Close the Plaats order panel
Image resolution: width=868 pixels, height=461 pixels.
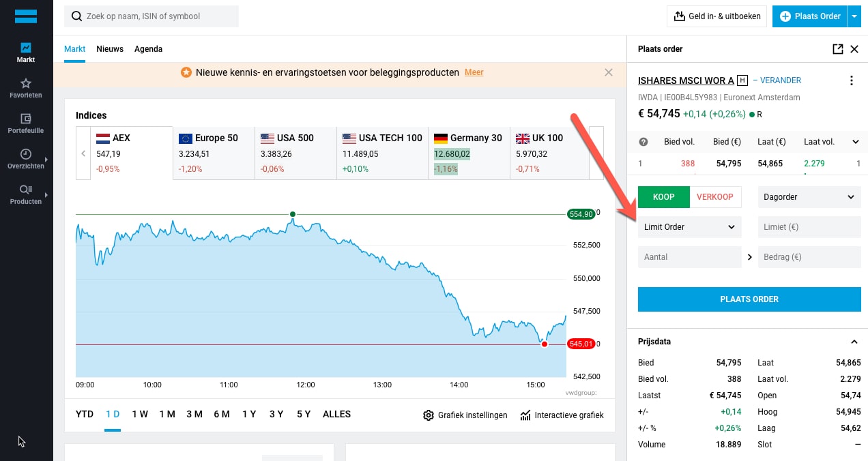pyautogui.click(x=854, y=49)
